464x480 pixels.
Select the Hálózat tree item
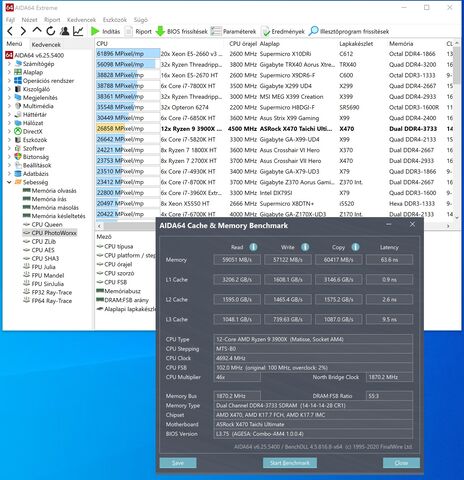click(28, 123)
